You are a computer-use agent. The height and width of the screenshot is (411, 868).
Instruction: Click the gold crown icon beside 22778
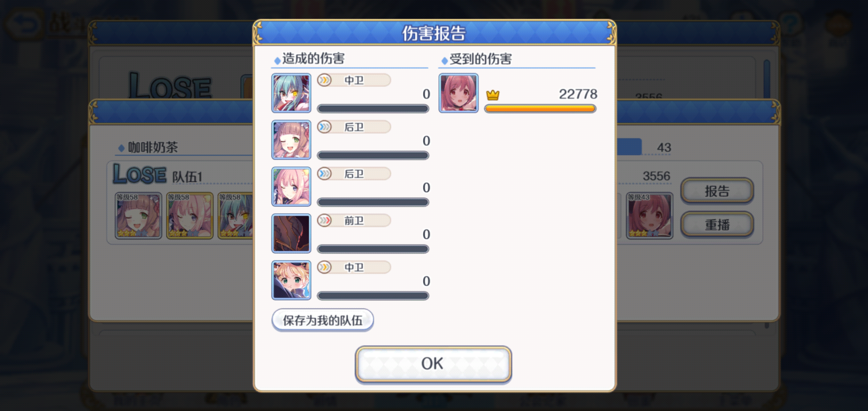[x=493, y=95]
